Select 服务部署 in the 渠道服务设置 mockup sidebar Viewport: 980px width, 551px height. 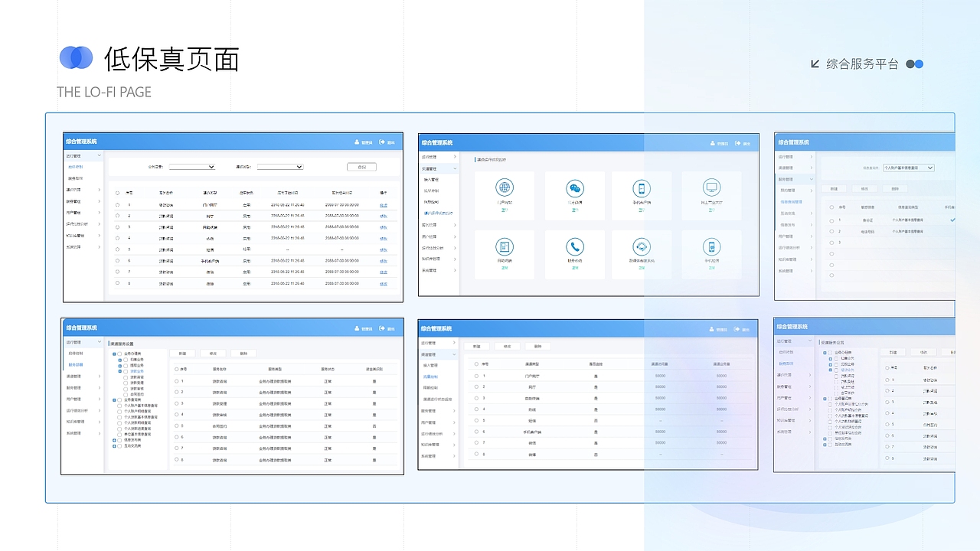76,364
